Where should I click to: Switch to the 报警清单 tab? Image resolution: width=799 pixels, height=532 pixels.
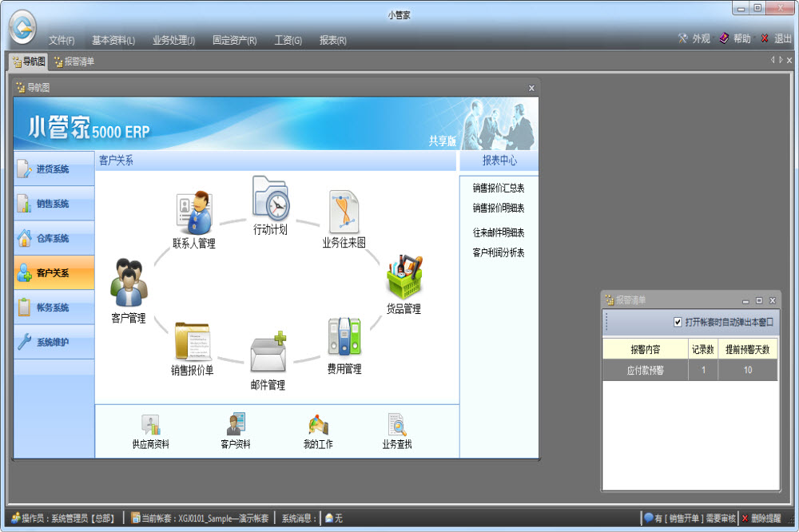click(x=74, y=62)
